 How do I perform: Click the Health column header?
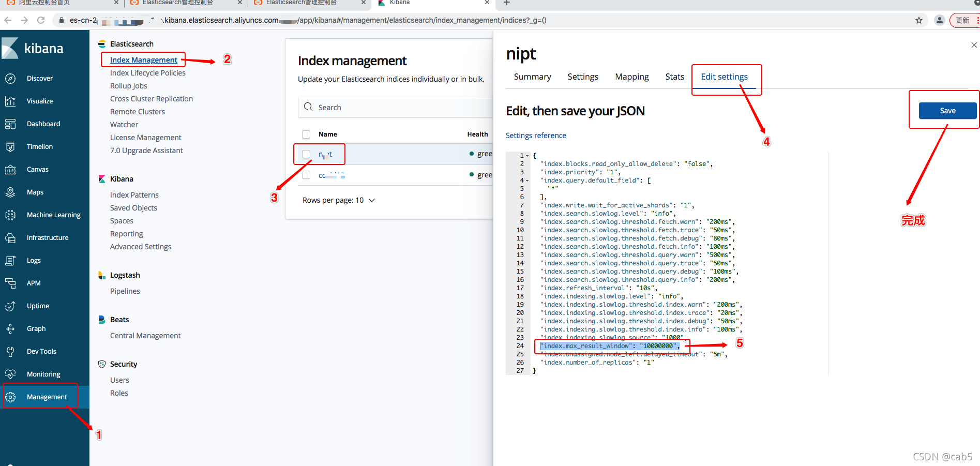click(x=477, y=134)
